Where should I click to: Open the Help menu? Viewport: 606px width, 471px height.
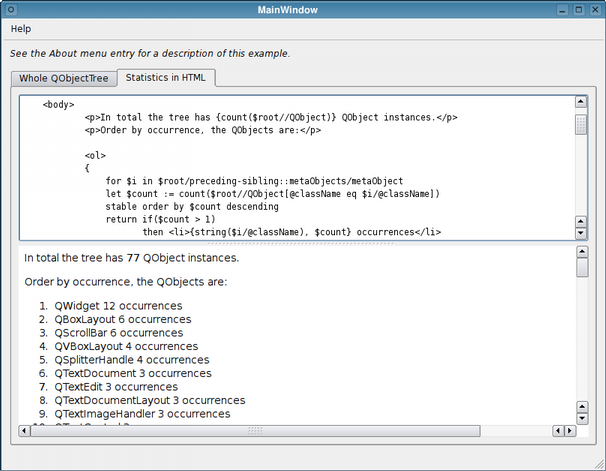coord(20,29)
